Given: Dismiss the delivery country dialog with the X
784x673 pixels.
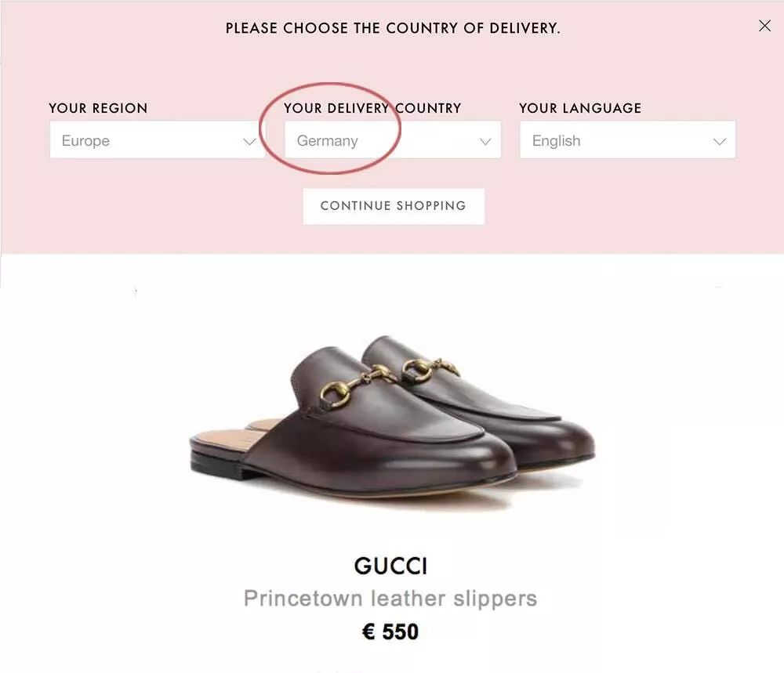Looking at the screenshot, I should (764, 25).
